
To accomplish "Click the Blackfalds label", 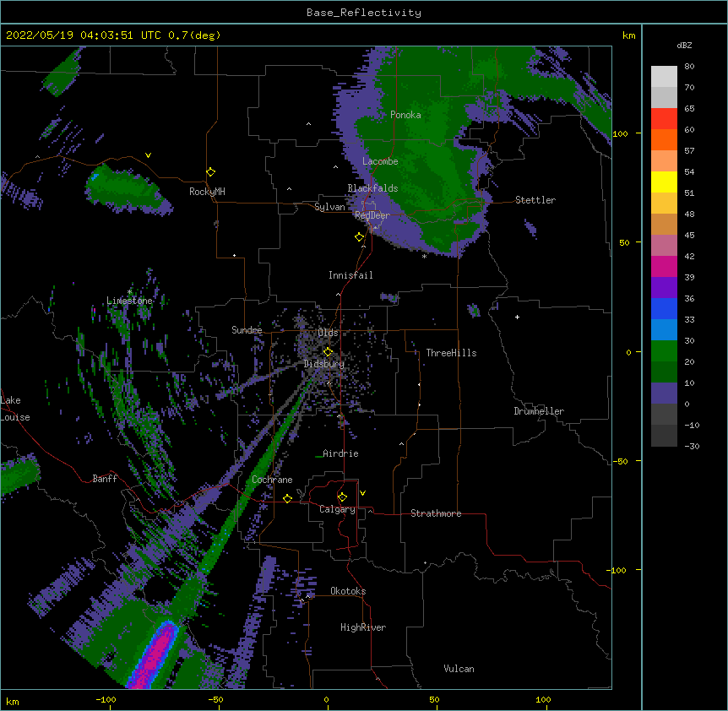I will [372, 188].
